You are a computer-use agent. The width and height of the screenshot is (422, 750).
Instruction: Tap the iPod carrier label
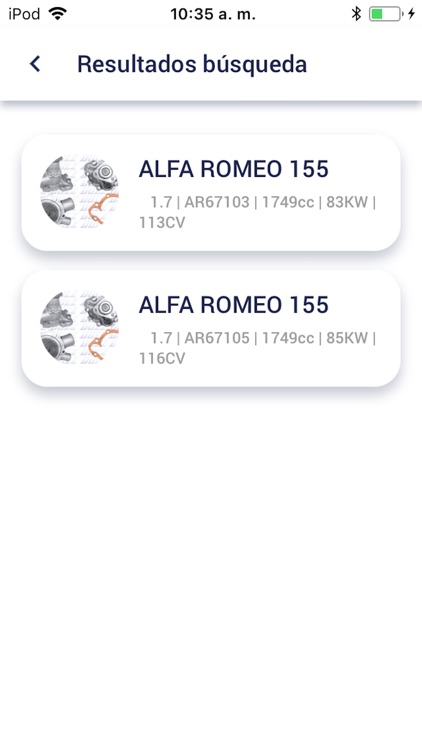click(x=24, y=14)
